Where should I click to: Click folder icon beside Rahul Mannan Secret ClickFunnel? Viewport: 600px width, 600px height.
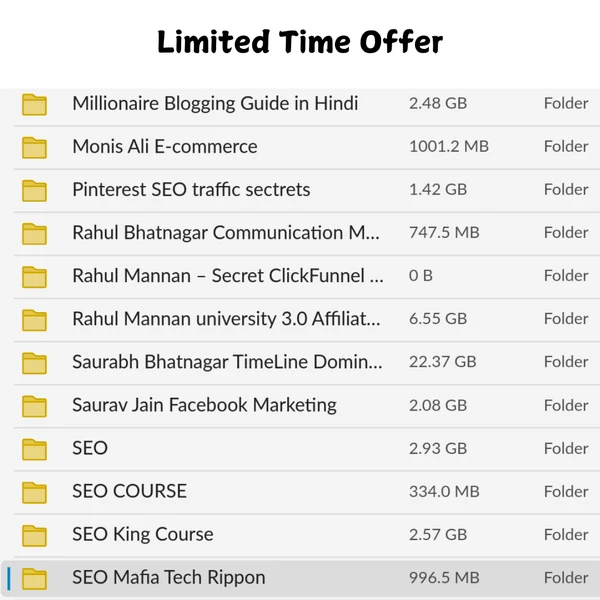[35, 276]
